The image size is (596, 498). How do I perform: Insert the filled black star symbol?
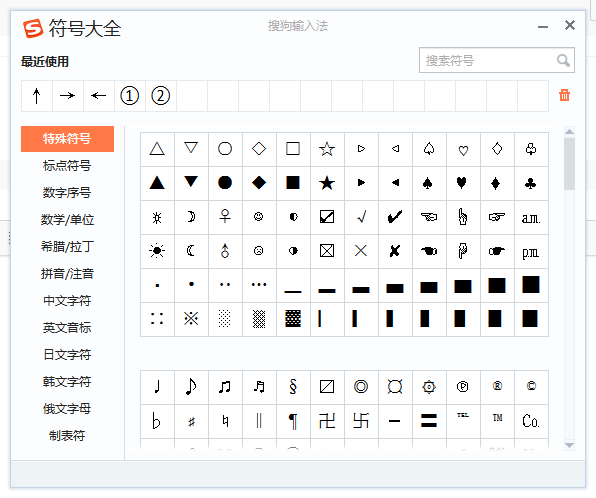(327, 183)
